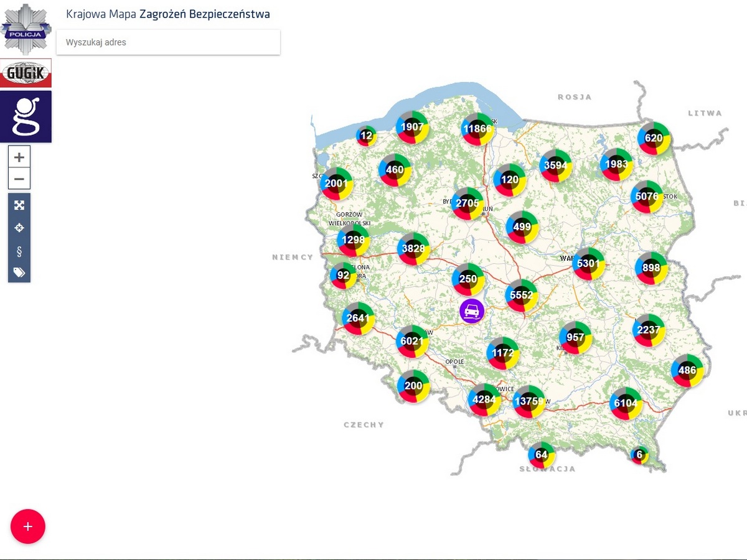Open cluster marker 1907

pos(412,128)
